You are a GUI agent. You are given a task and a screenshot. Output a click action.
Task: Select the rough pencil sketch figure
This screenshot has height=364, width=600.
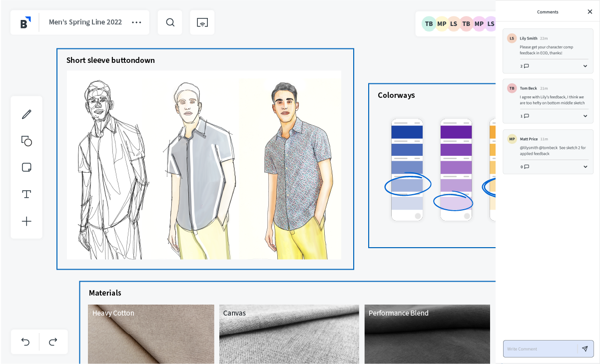(x=112, y=170)
